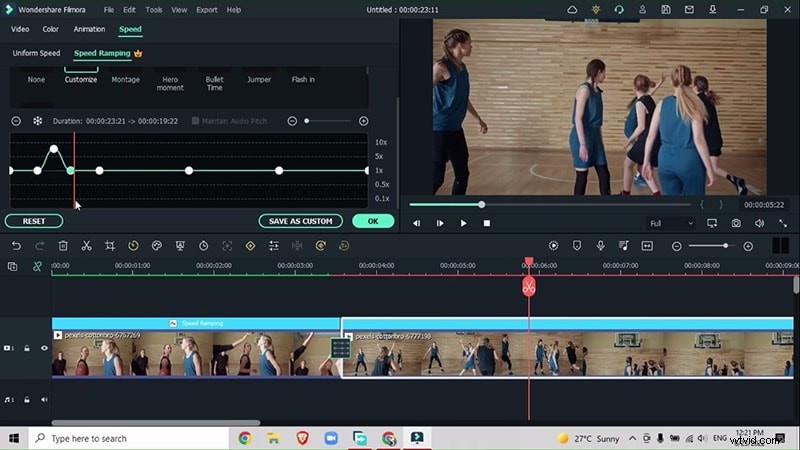800x450 pixels.
Task: Toggle video track 1 visibility eye
Action: pos(44,348)
